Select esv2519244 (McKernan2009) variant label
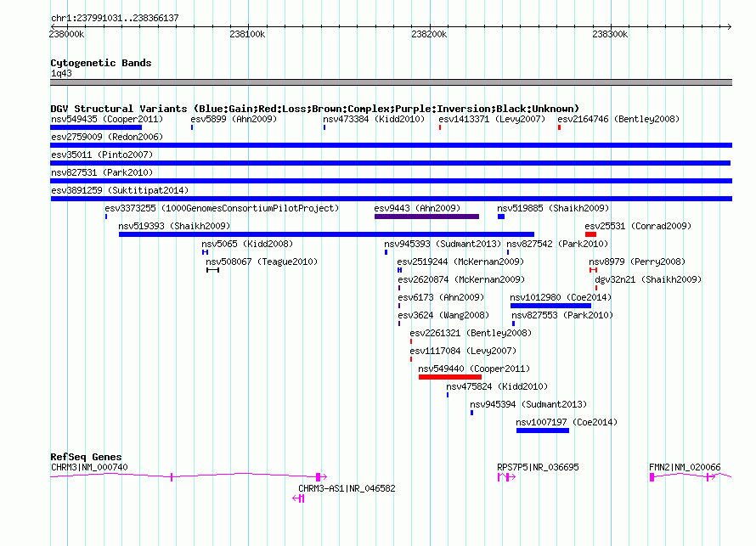 [x=460, y=262]
